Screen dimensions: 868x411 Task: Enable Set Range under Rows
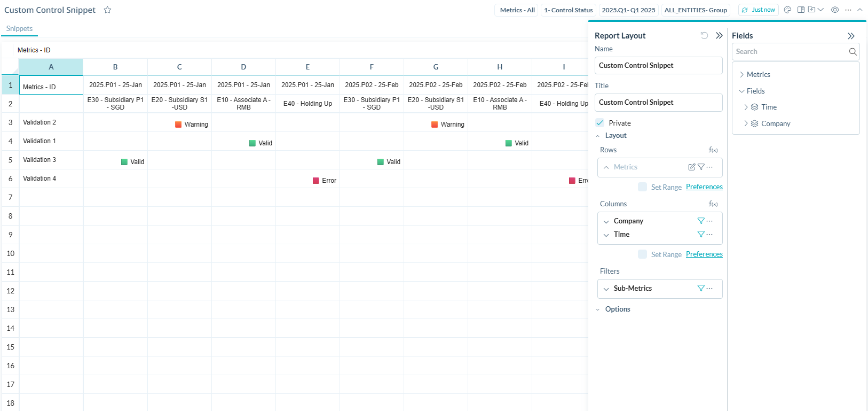(x=643, y=187)
